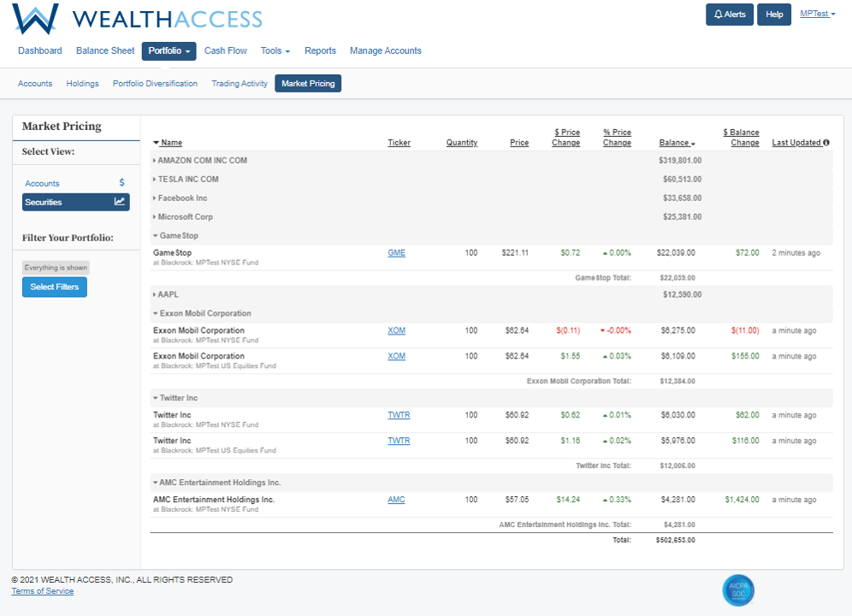Sort by Last Updated column
The height and width of the screenshot is (616, 852).
(x=796, y=142)
